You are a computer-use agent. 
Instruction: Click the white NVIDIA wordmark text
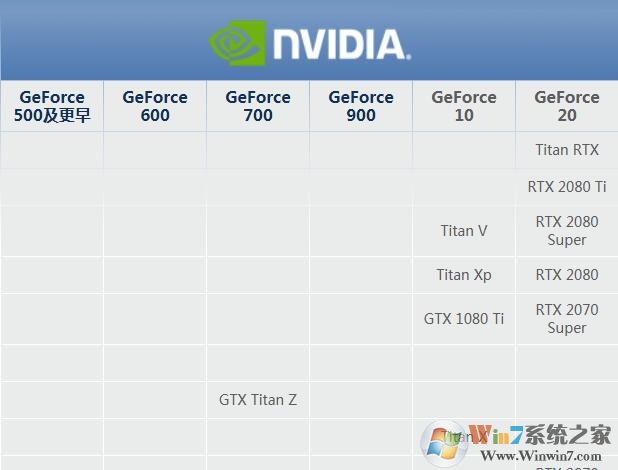(339, 43)
